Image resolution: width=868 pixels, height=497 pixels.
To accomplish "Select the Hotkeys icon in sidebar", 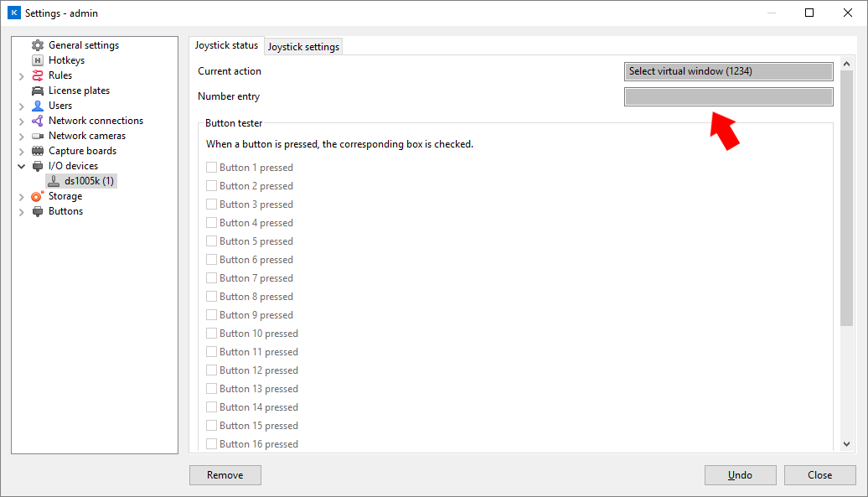I will pos(38,60).
